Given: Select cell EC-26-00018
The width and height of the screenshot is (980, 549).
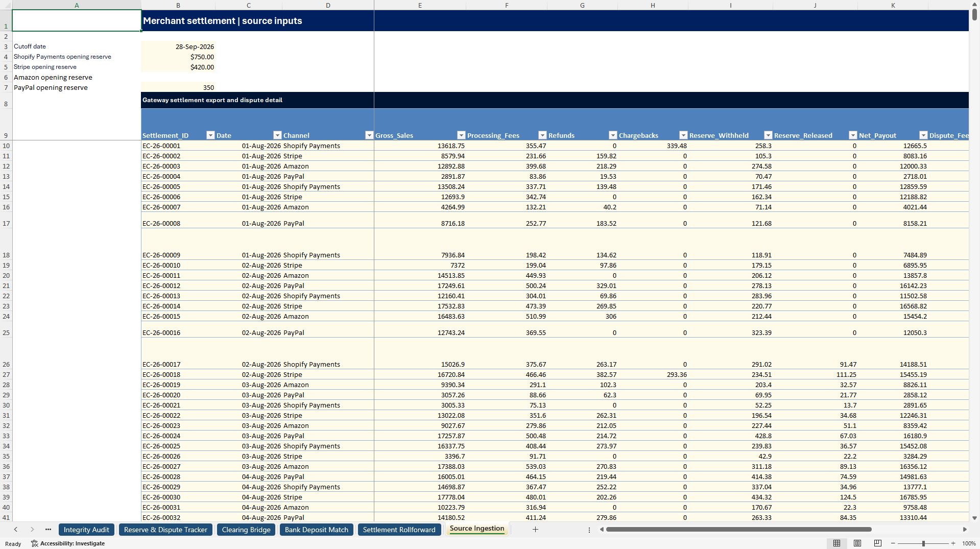Looking at the screenshot, I should [x=178, y=374].
